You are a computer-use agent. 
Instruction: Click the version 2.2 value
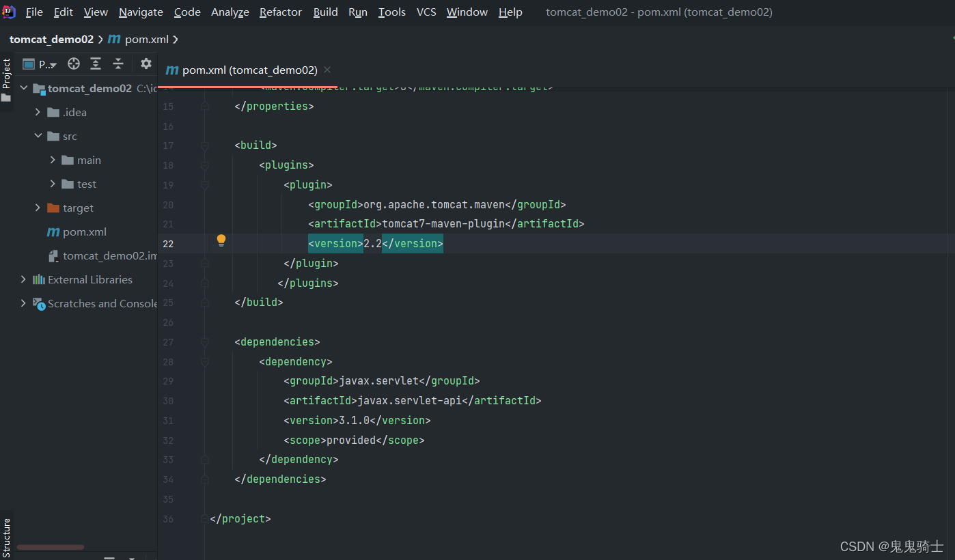[x=372, y=244]
